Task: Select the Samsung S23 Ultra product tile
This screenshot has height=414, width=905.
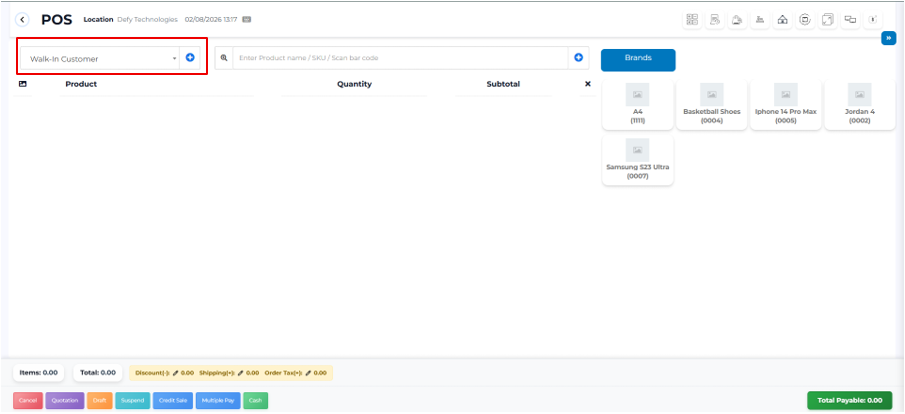Action: pos(637,161)
